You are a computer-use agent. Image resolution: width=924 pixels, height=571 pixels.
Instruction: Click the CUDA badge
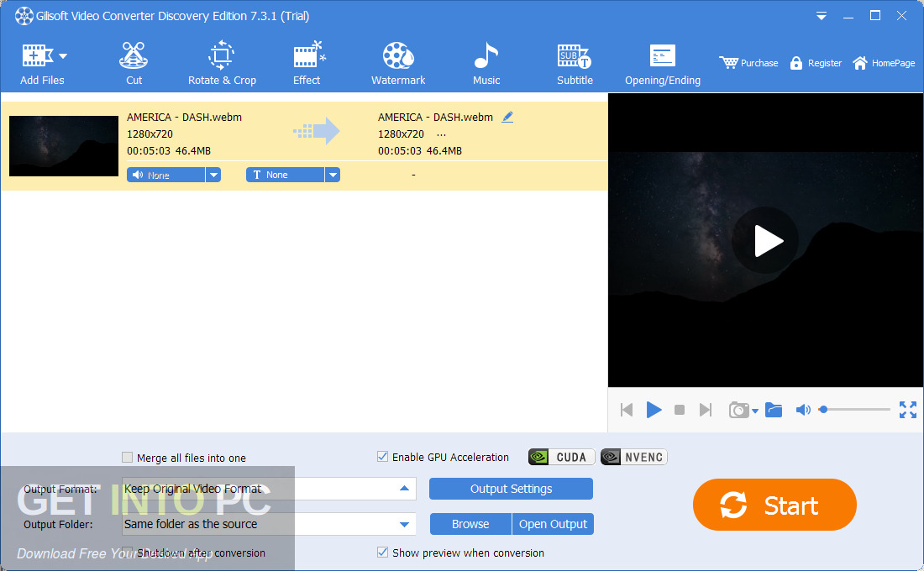[562, 458]
